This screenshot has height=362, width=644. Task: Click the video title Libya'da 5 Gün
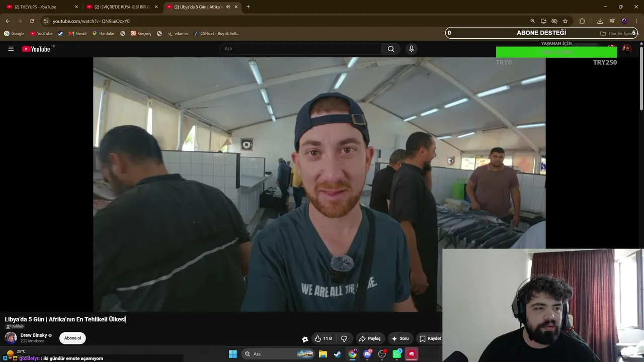tap(65, 319)
